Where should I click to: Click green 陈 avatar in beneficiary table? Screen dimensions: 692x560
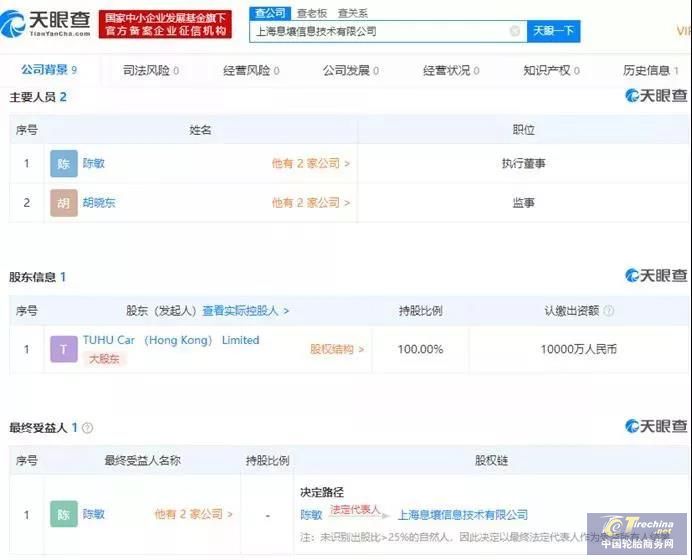point(64,514)
